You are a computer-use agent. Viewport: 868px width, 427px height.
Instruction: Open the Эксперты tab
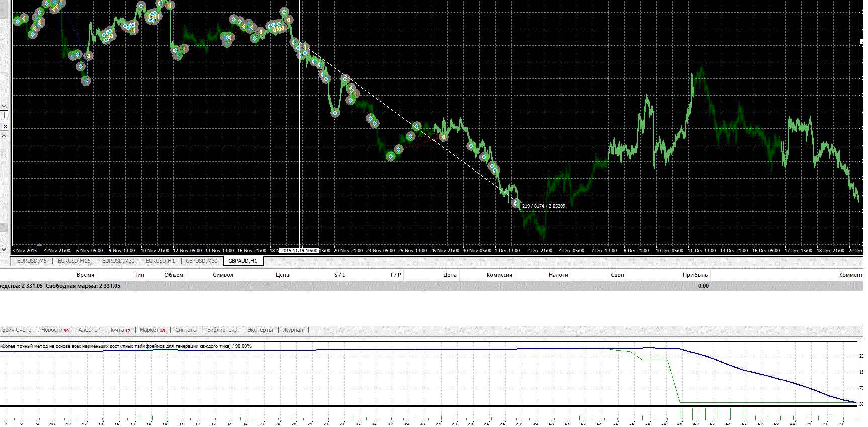(x=260, y=330)
